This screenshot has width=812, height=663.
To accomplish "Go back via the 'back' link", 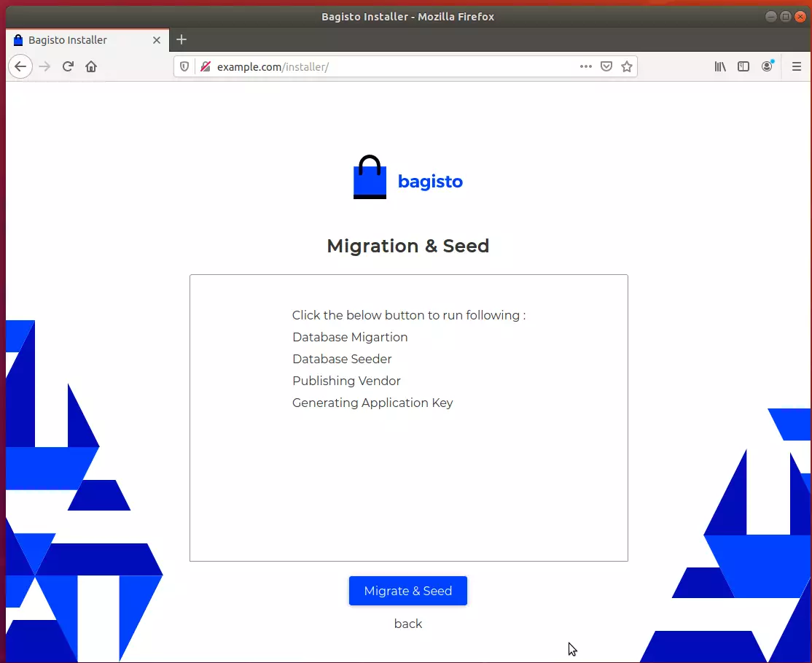I will [x=408, y=624].
